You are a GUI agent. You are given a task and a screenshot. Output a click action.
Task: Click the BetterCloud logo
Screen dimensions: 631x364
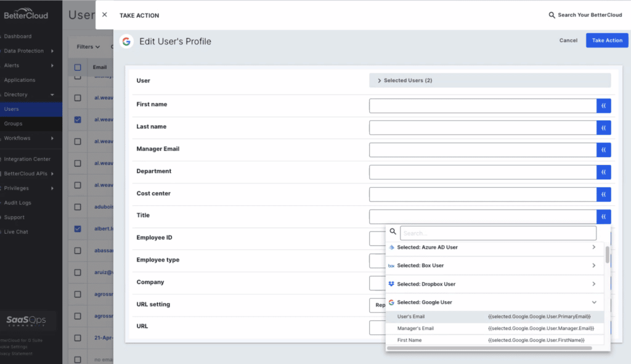coord(26,14)
